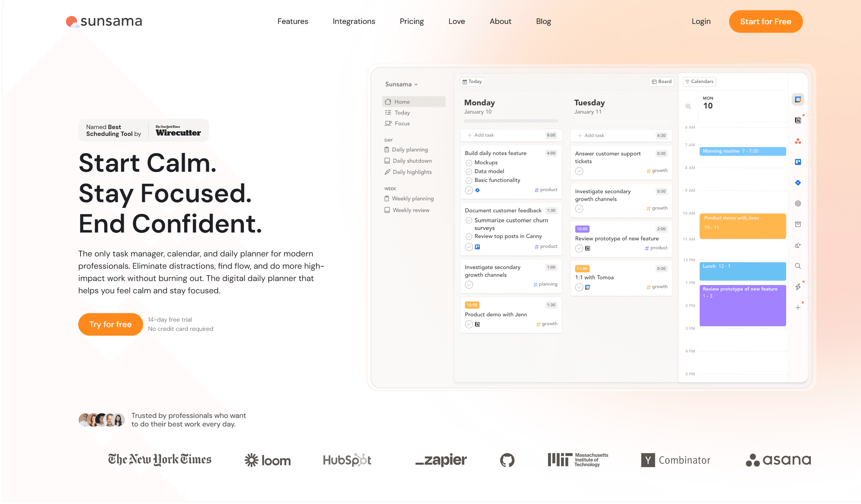Open the Board view selector
The width and height of the screenshot is (861, 504).
[661, 82]
